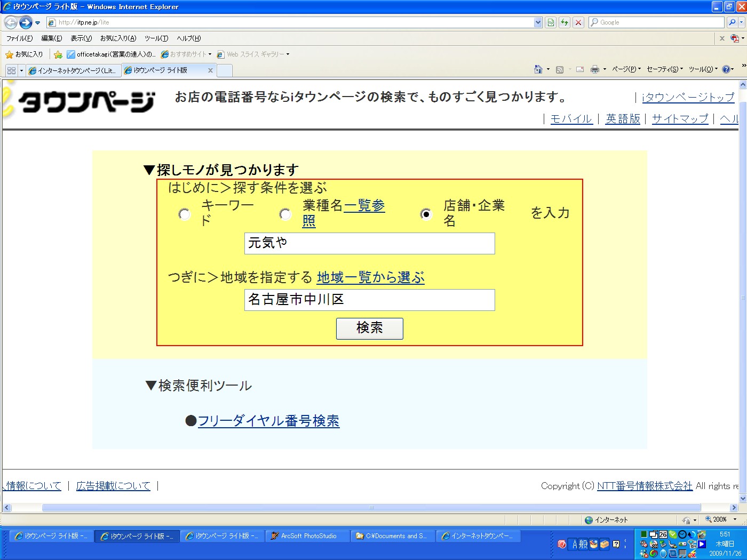
Task: Click the Home house icon in command bar
Action: coord(538,69)
